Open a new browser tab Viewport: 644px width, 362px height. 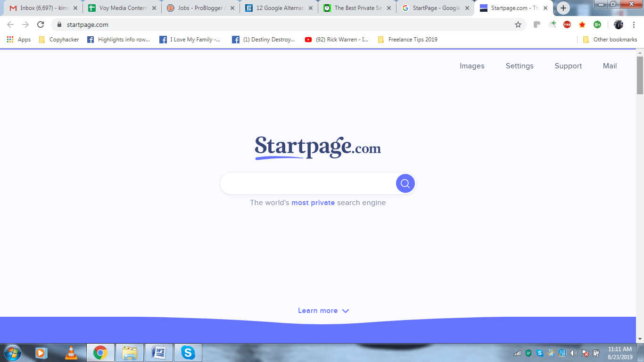563,8
